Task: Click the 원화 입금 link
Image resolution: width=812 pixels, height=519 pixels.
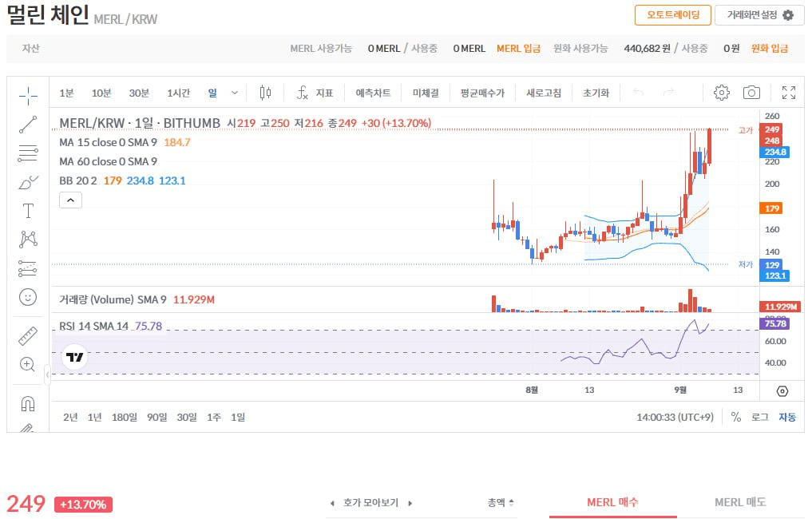Action: coord(770,48)
